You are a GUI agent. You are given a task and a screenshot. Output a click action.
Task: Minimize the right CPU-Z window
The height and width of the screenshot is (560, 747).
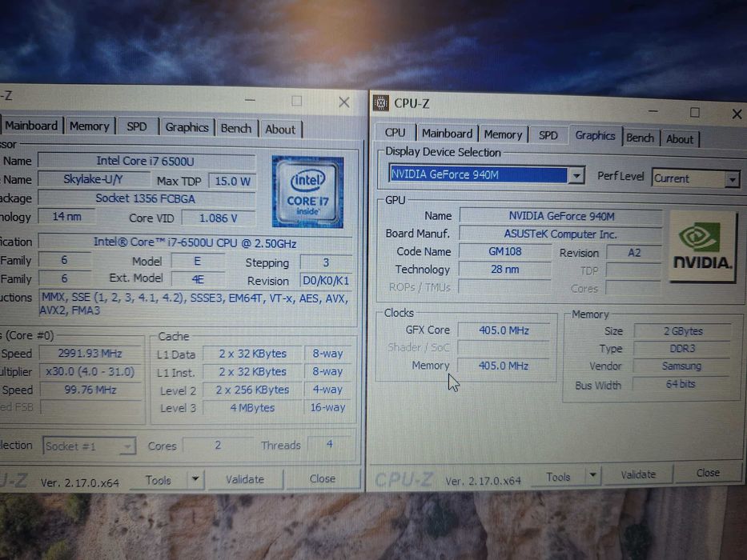click(653, 111)
